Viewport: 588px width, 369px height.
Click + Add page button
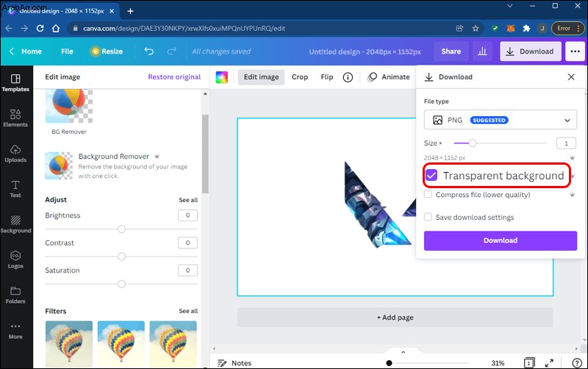395,318
